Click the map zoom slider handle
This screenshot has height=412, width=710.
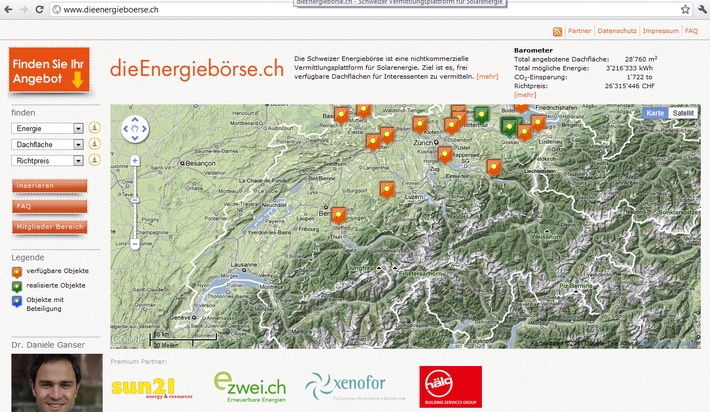tap(135, 200)
